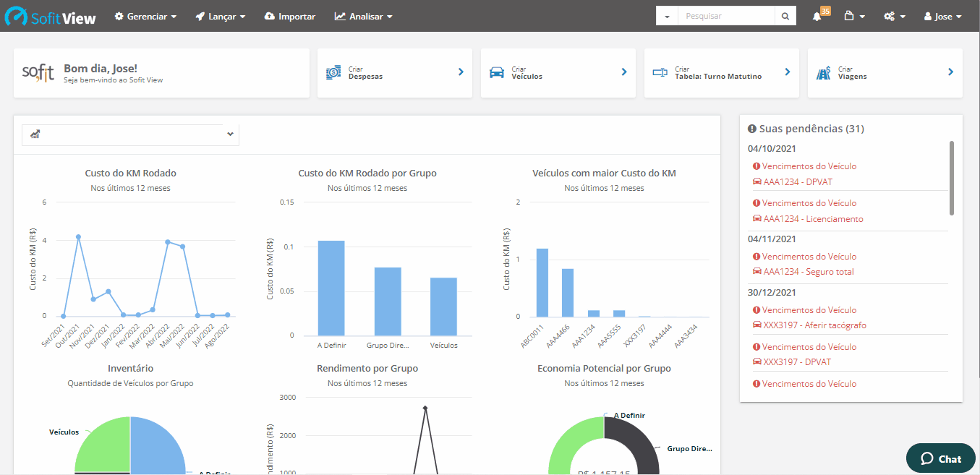Open the Gerenciar menu
The width and height of the screenshot is (980, 475).
tap(145, 16)
